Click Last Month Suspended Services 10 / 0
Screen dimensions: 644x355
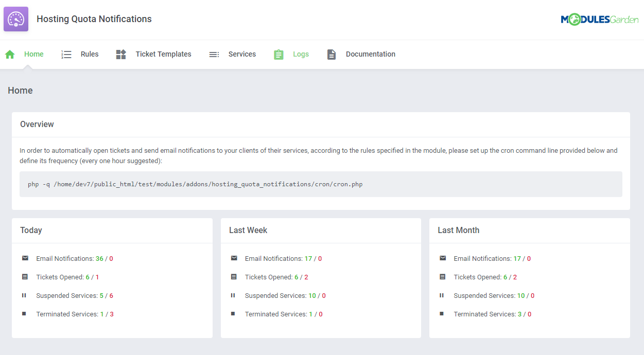point(494,296)
